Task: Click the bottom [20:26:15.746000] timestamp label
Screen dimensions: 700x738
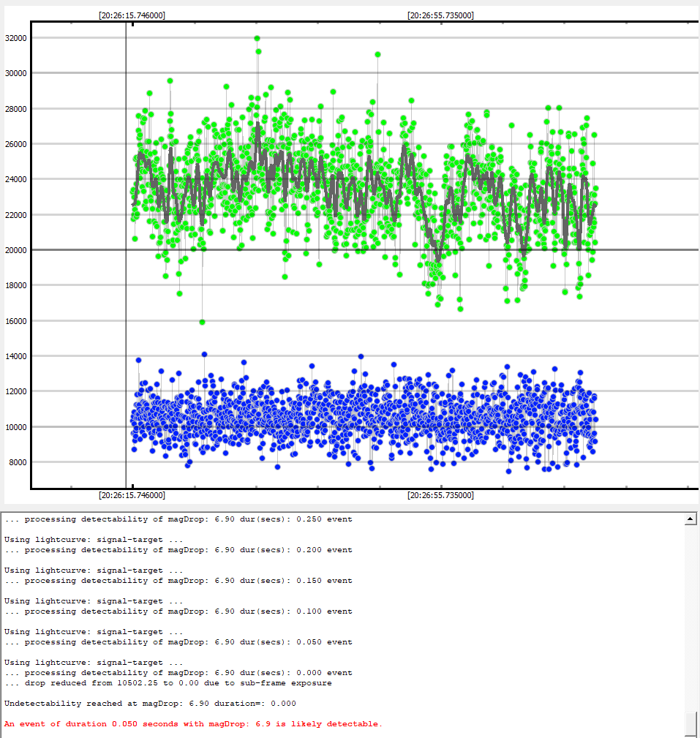Action: pos(132,495)
